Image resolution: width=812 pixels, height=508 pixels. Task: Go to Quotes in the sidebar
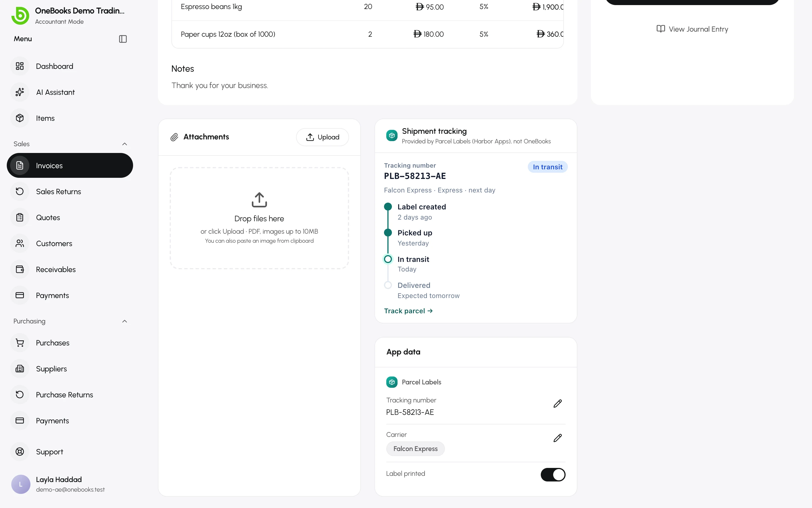pos(70,217)
